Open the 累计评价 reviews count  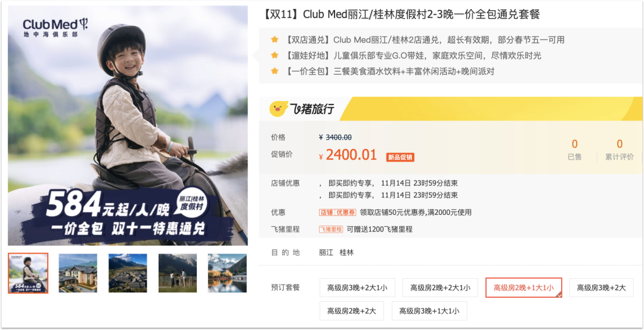(620, 150)
